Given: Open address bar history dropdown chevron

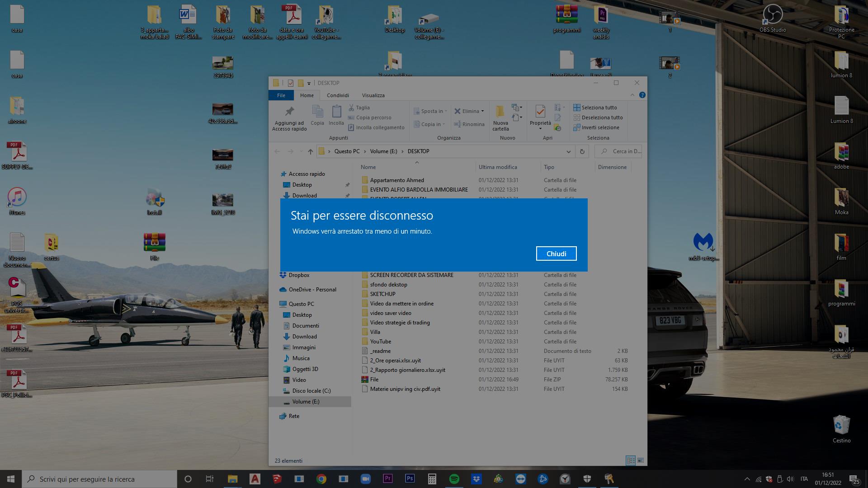Looking at the screenshot, I should click(x=568, y=151).
